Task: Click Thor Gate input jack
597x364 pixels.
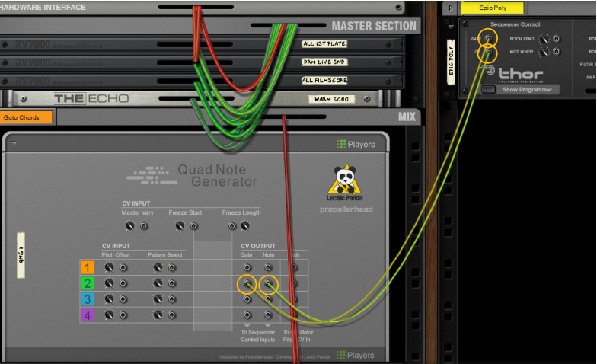Action: (487, 38)
